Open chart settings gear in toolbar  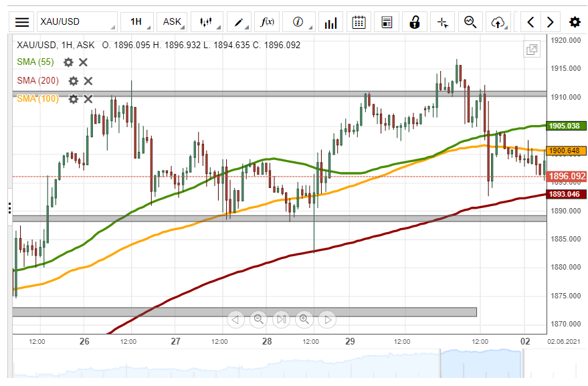[x=575, y=22]
